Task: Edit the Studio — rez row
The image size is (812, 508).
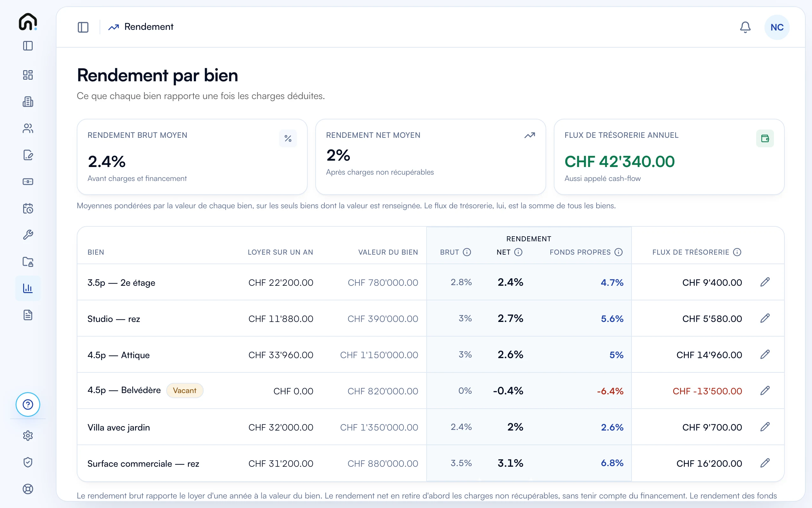Action: click(x=765, y=318)
